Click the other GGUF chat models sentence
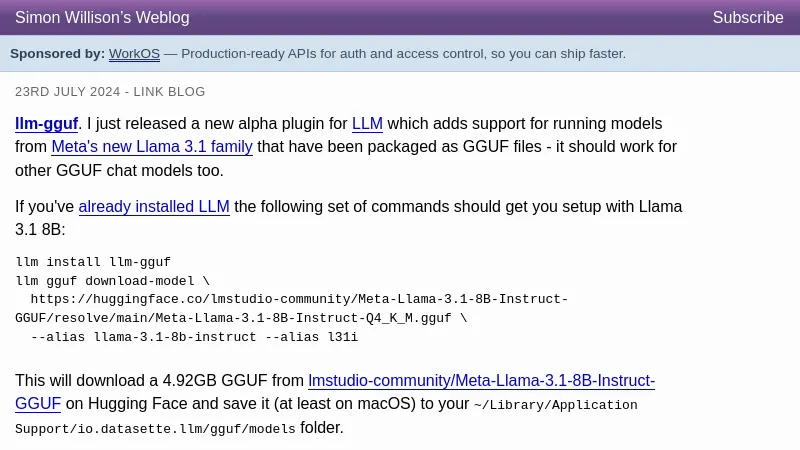 click(119, 170)
